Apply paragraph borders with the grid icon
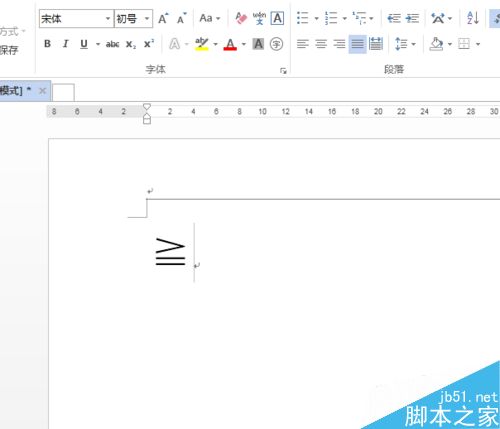Image resolution: width=500 pixels, height=429 pixels. (x=464, y=44)
